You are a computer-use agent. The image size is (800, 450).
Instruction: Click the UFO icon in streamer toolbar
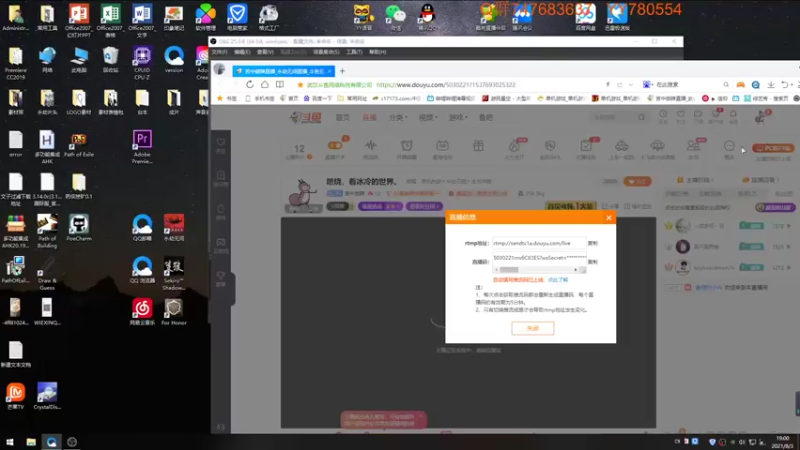click(x=657, y=146)
